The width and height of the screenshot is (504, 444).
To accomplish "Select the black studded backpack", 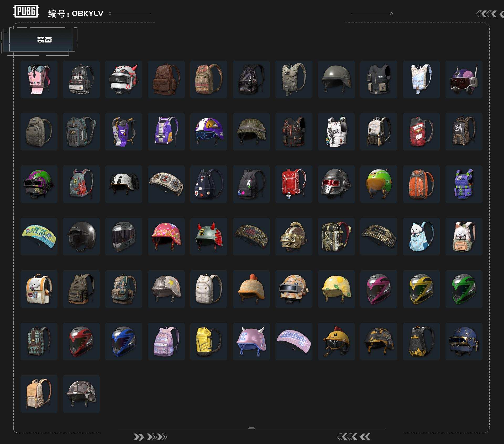I will pos(251,79).
